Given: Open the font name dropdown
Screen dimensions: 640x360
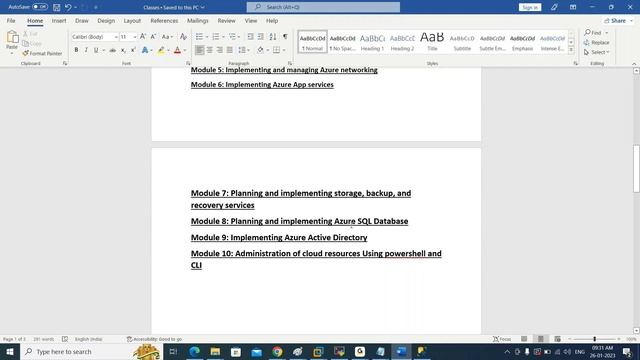Looking at the screenshot, I should pos(116,37).
